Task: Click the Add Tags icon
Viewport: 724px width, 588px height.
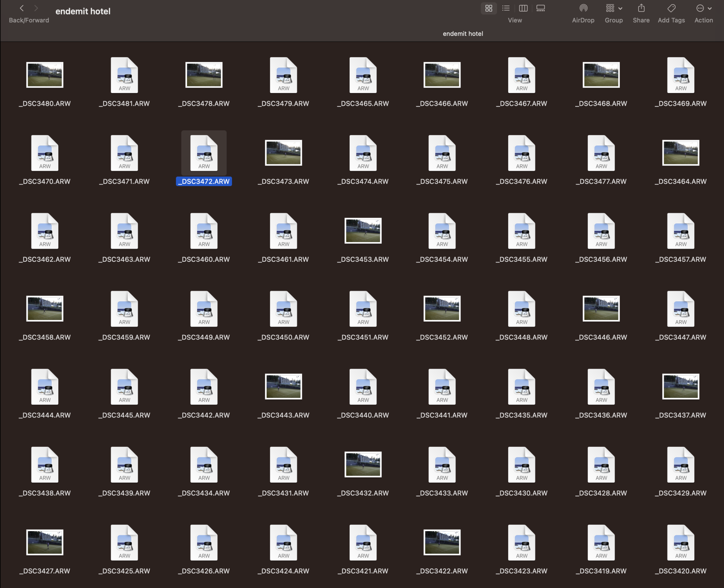Action: [x=671, y=8]
